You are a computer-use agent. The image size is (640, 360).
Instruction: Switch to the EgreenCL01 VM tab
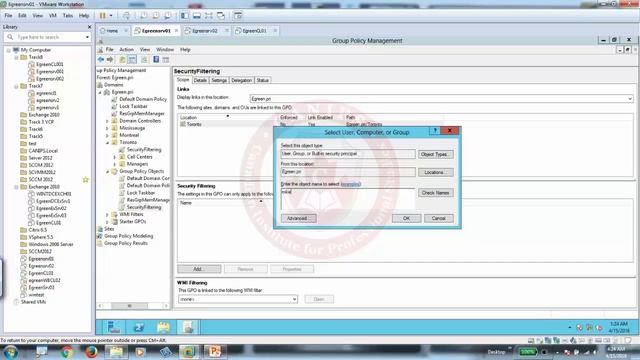click(x=254, y=31)
